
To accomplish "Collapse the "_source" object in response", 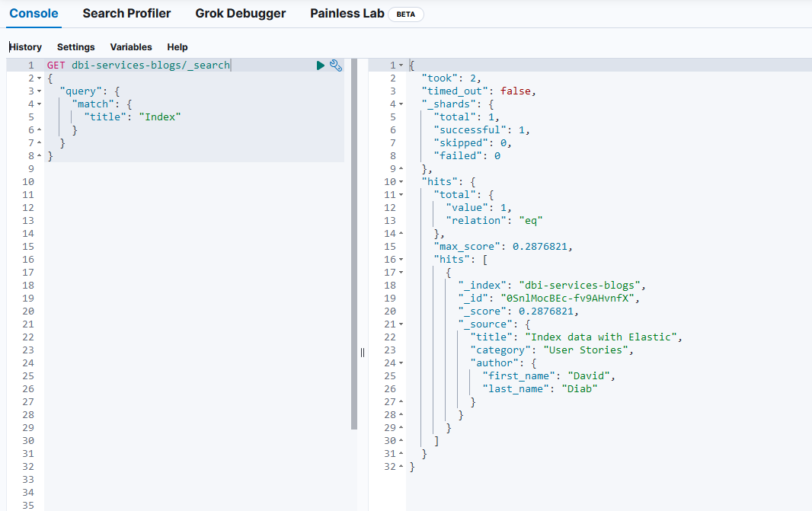I will pyautogui.click(x=401, y=324).
